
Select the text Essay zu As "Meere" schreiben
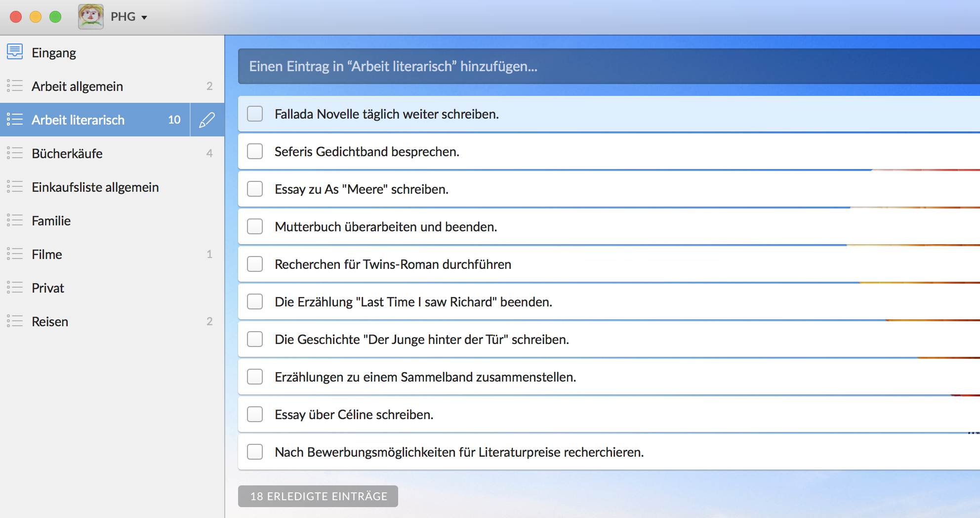362,189
